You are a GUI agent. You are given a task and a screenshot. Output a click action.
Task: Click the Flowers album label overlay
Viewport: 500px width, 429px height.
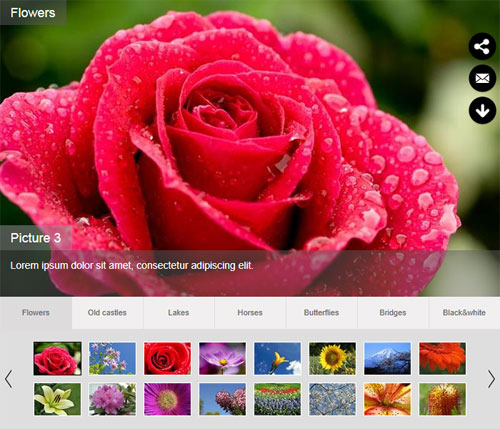click(x=33, y=13)
